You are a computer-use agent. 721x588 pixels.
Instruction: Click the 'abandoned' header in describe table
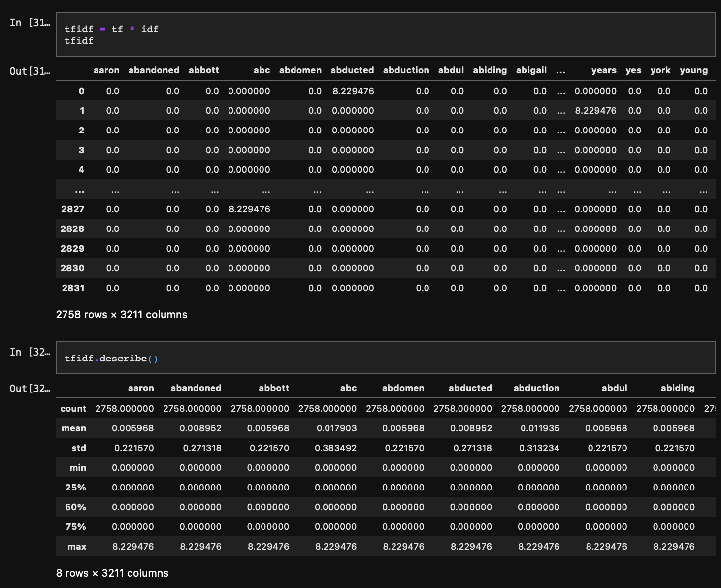(196, 388)
